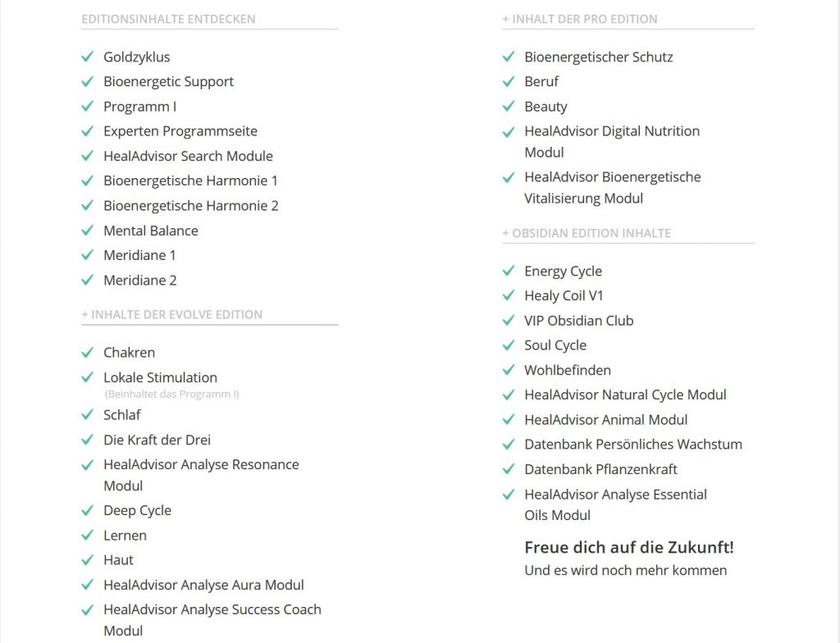Click the Lokale Stimulation list item
Viewport: 840px width, 643px height.
pos(160,378)
